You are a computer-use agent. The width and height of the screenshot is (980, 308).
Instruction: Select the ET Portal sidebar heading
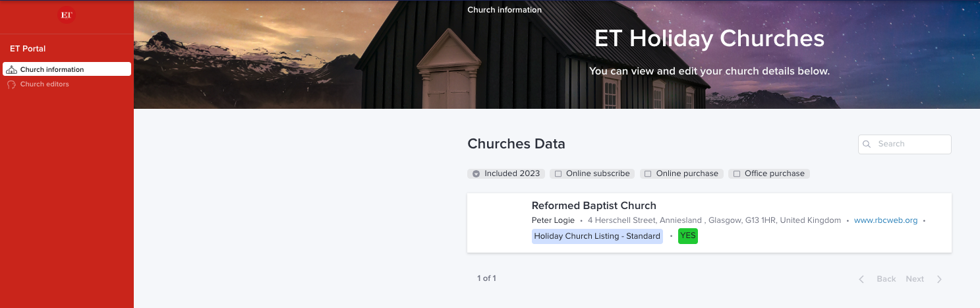coord(28,49)
